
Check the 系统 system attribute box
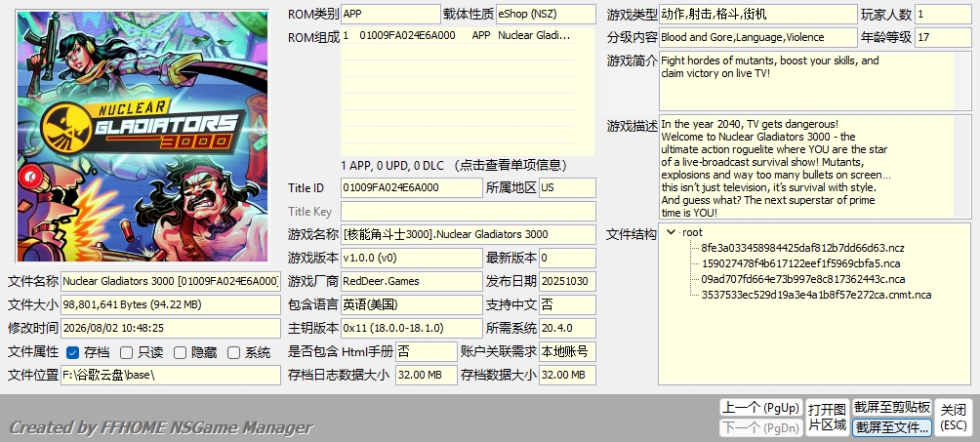point(233,352)
